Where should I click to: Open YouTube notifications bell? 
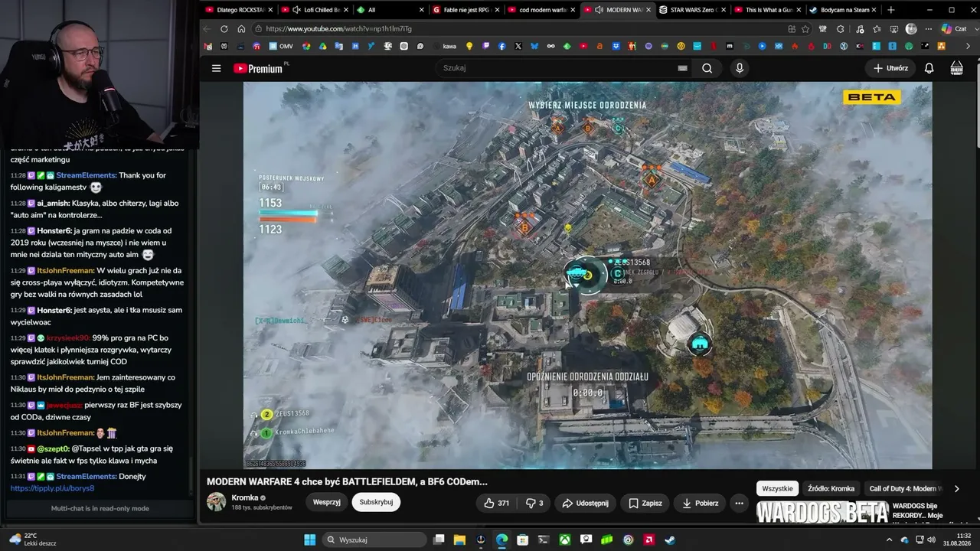(x=929, y=68)
